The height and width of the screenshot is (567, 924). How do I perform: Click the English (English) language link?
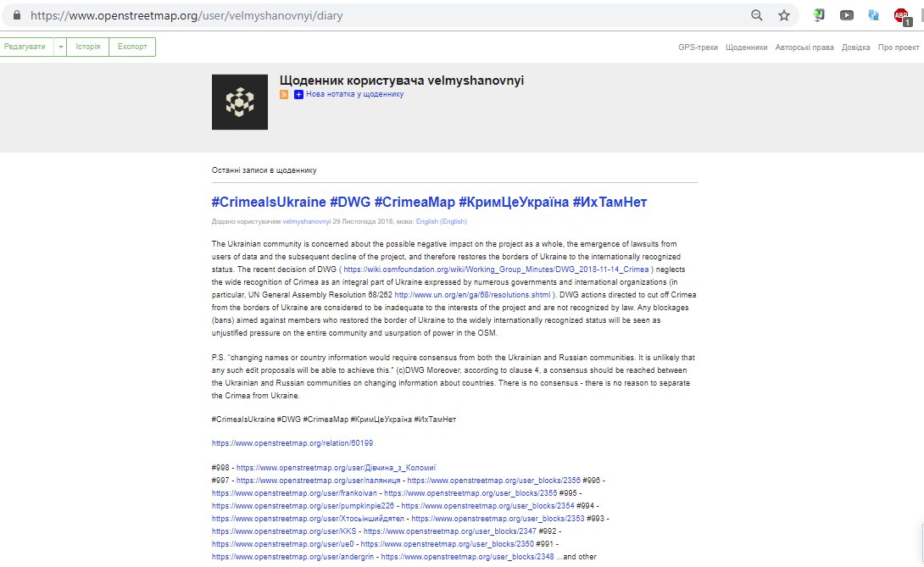[x=442, y=221]
